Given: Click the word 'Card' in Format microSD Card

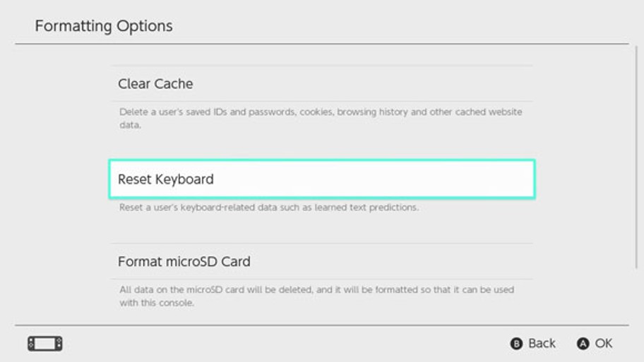Looking at the screenshot, I should 236,261.
